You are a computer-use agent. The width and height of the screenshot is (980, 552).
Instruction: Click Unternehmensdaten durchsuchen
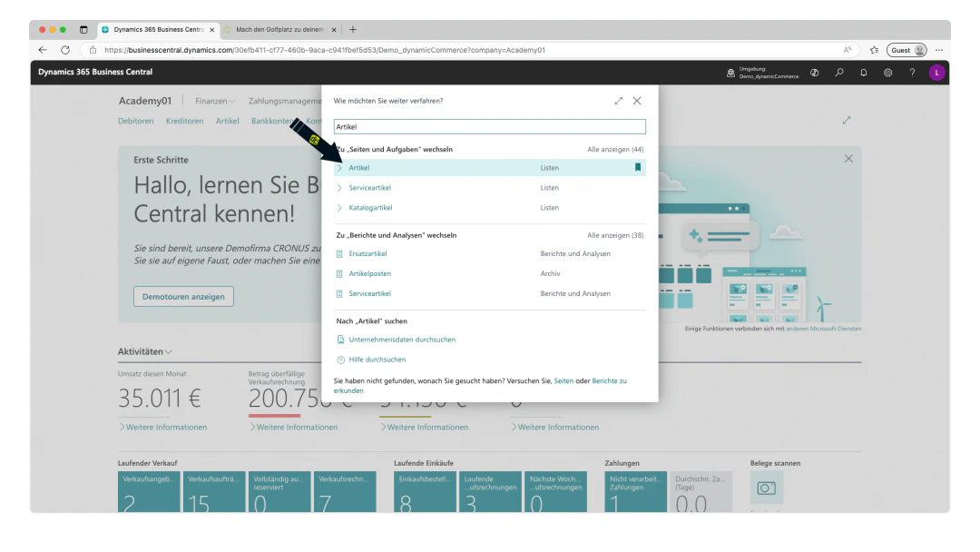(402, 340)
